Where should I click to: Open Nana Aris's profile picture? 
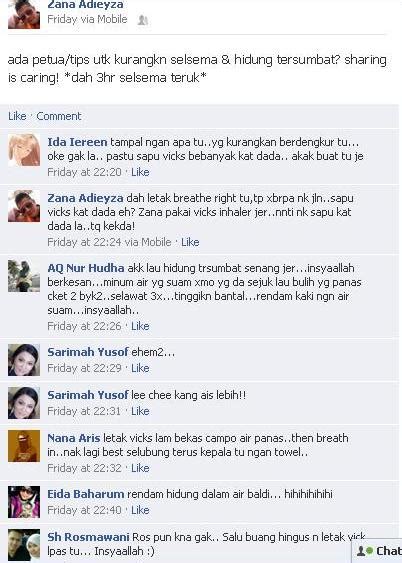24,446
